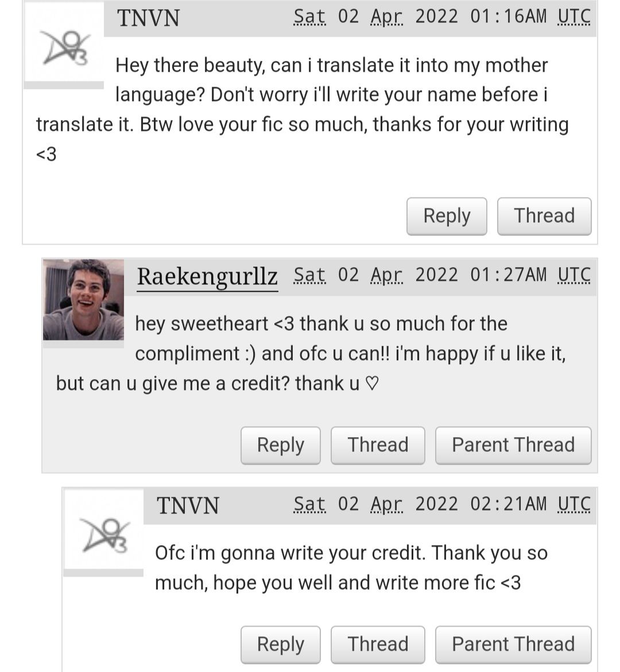Click TNVN's default avatar in first comment

(64, 42)
